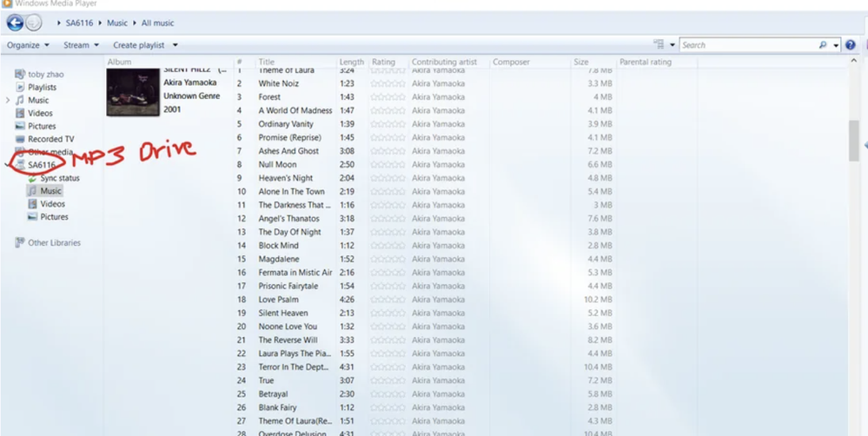Click the Sync status icon
Screen dimensions: 868x436
click(32, 178)
